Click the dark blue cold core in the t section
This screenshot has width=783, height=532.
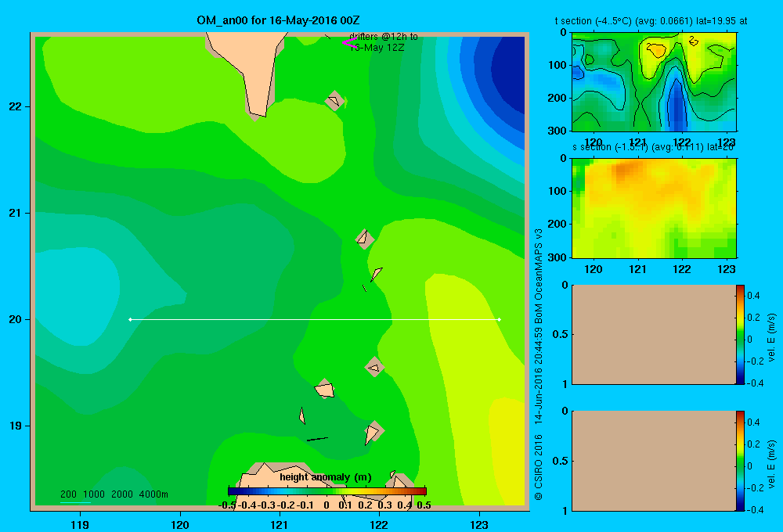[677, 105]
